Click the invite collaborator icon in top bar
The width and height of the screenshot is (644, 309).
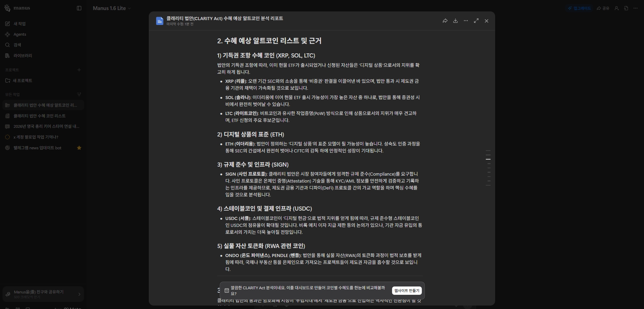[x=616, y=8]
